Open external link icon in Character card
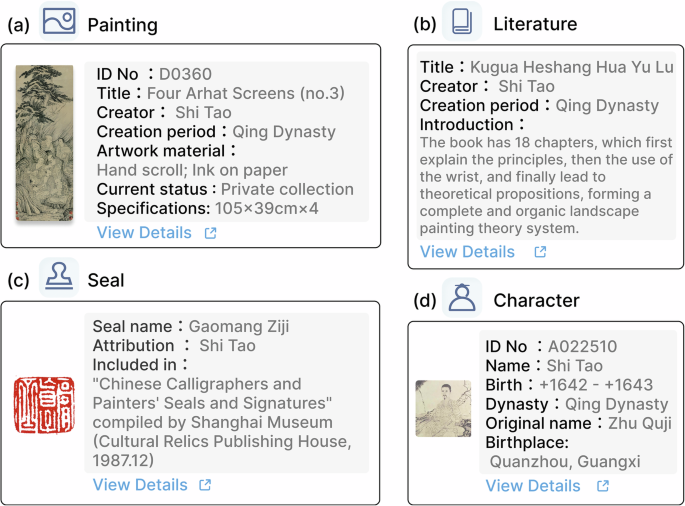 (x=603, y=486)
